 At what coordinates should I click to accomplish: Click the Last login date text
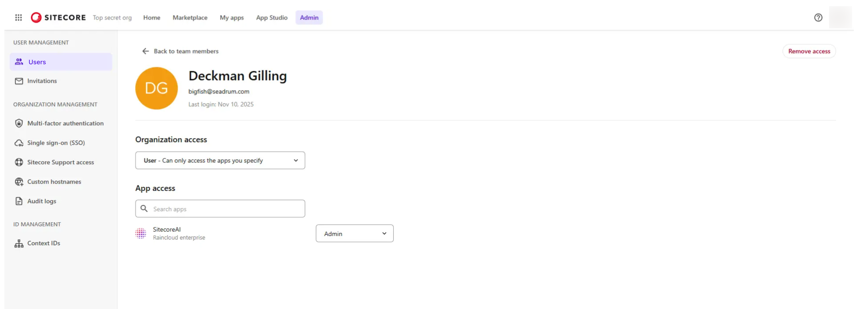tap(221, 104)
